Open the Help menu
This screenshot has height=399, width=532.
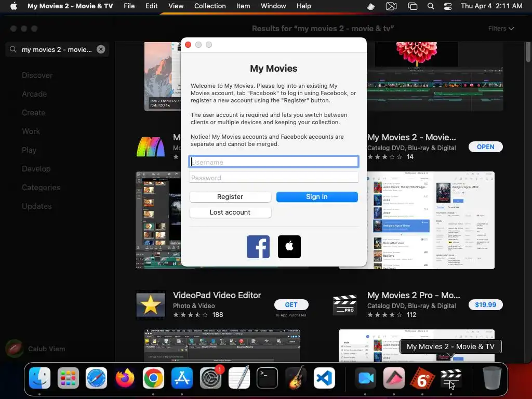coord(303,6)
